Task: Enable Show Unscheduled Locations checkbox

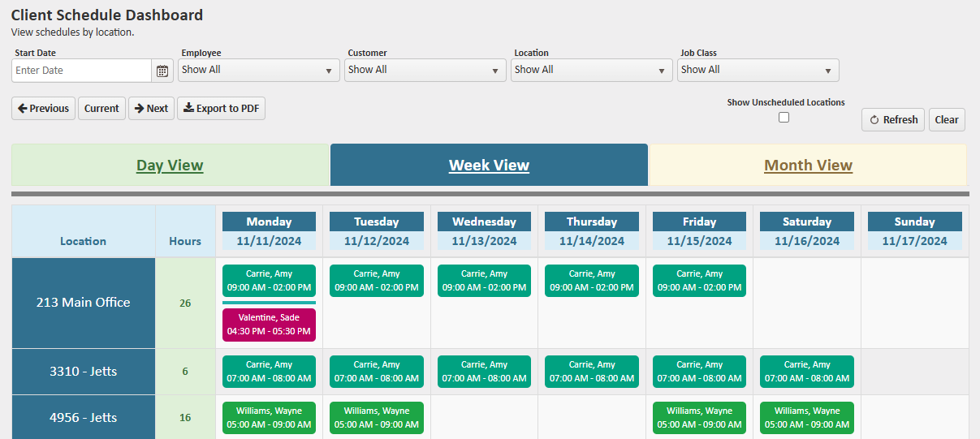Action: [x=784, y=117]
